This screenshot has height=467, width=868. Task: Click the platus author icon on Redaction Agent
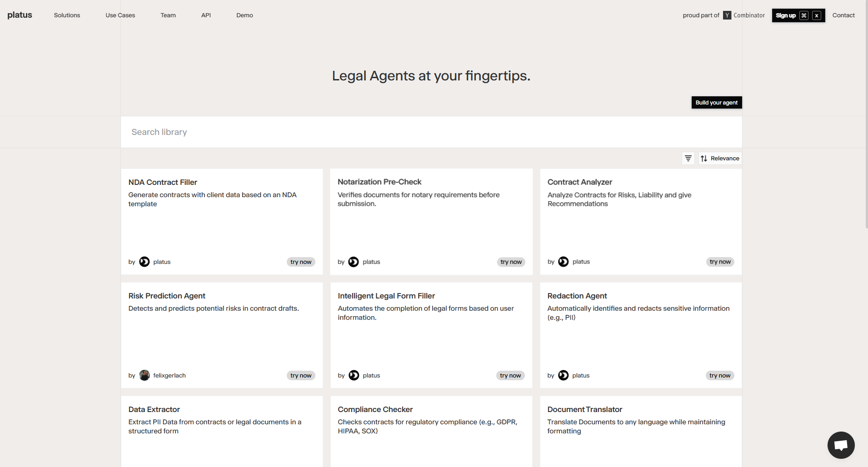click(x=563, y=375)
